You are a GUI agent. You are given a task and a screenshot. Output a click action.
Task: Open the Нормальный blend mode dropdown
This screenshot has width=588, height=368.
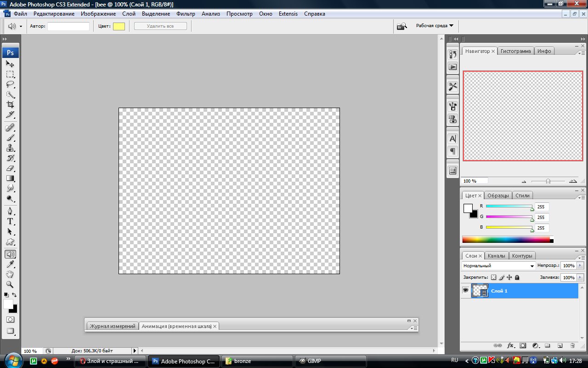(499, 265)
